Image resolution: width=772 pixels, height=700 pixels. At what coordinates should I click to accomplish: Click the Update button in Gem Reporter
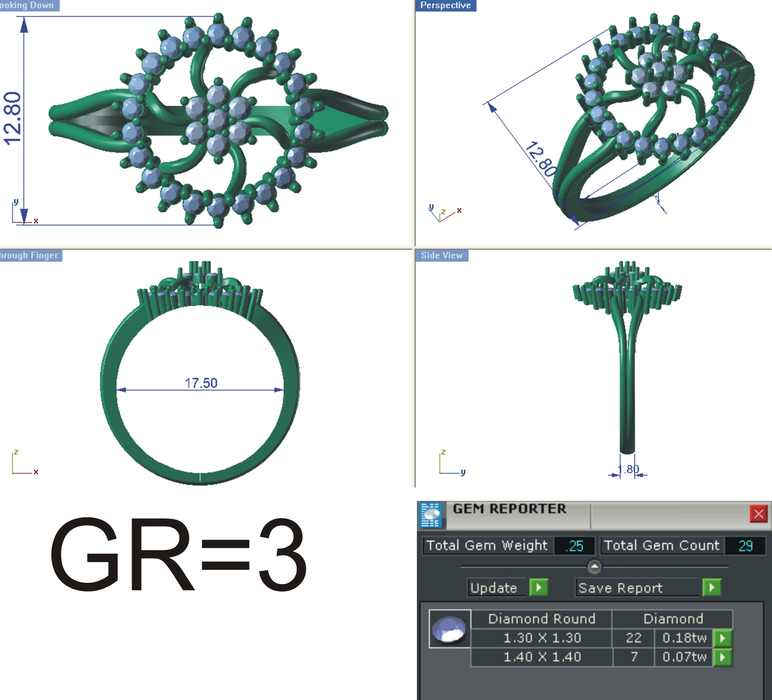coord(495,587)
